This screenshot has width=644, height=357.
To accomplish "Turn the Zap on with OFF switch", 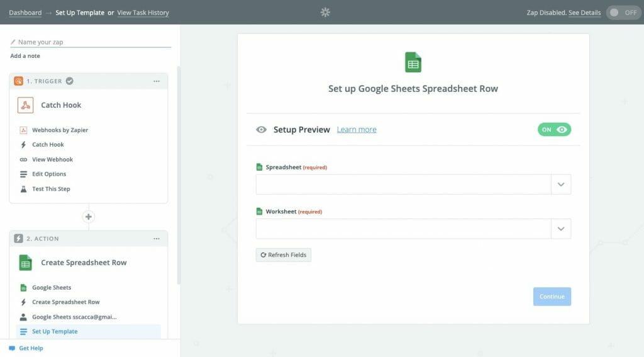I will 623,13.
